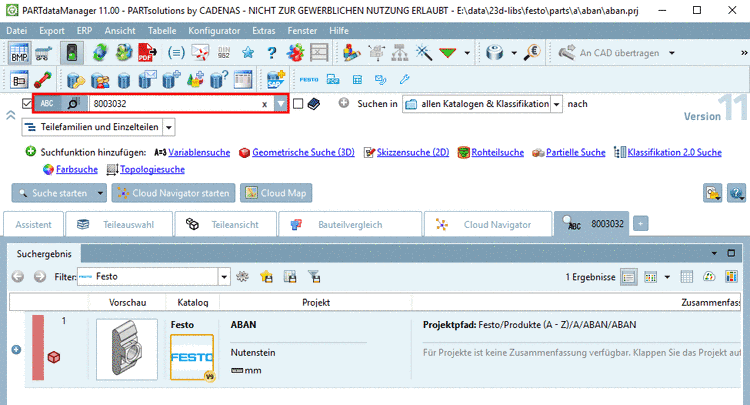Switch to the Cloud Navigator tab
The height and width of the screenshot is (405, 750).
[487, 224]
